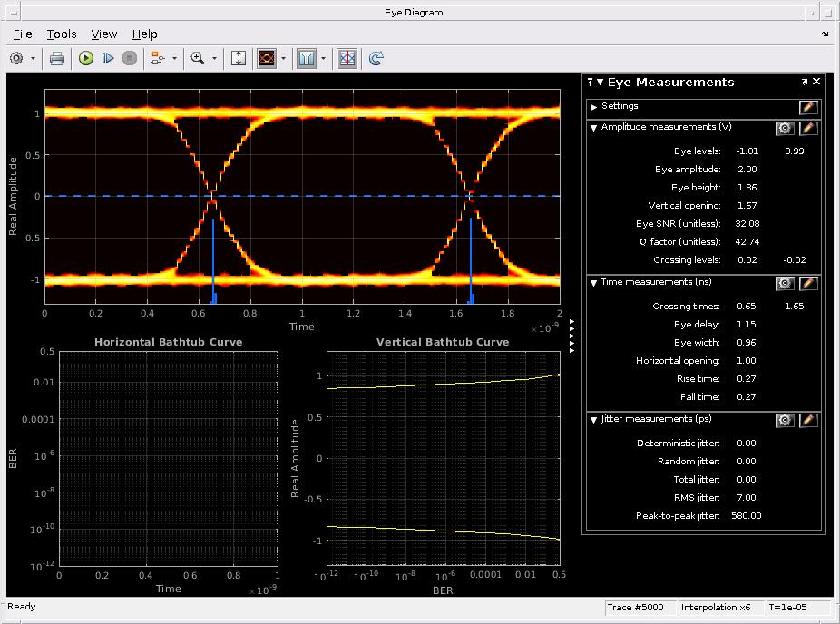Toggle the bathtub curves display button
Image resolution: width=840 pixels, height=624 pixels.
click(306, 58)
